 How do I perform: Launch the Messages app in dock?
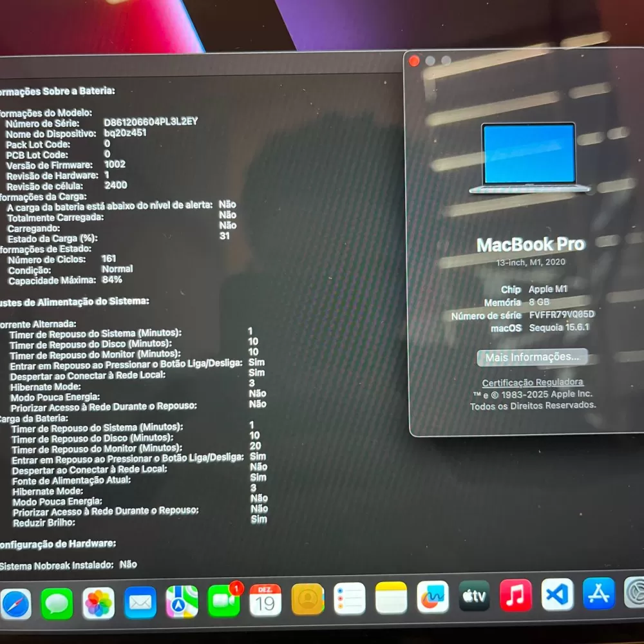click(x=57, y=604)
